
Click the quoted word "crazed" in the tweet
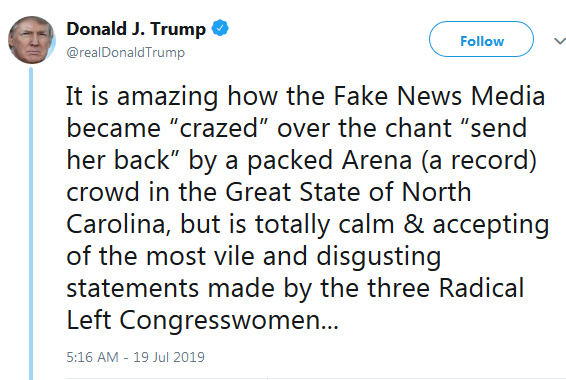click(x=218, y=128)
